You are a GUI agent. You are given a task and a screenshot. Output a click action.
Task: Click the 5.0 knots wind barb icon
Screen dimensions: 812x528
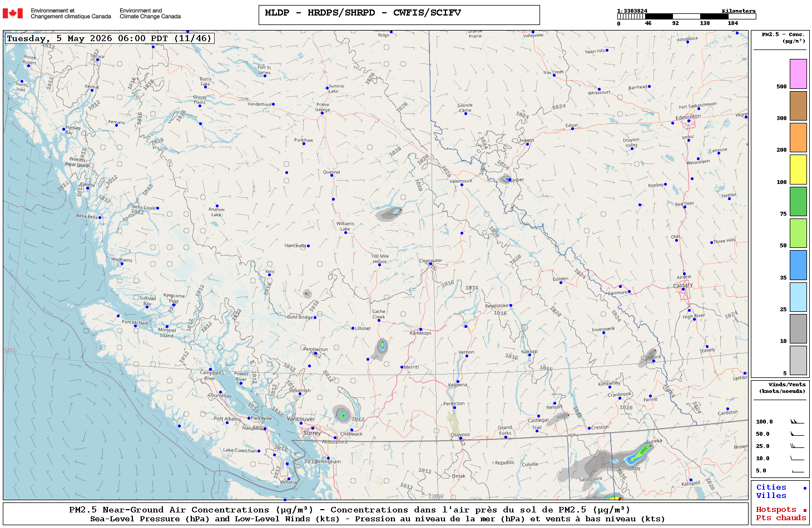tap(797, 471)
